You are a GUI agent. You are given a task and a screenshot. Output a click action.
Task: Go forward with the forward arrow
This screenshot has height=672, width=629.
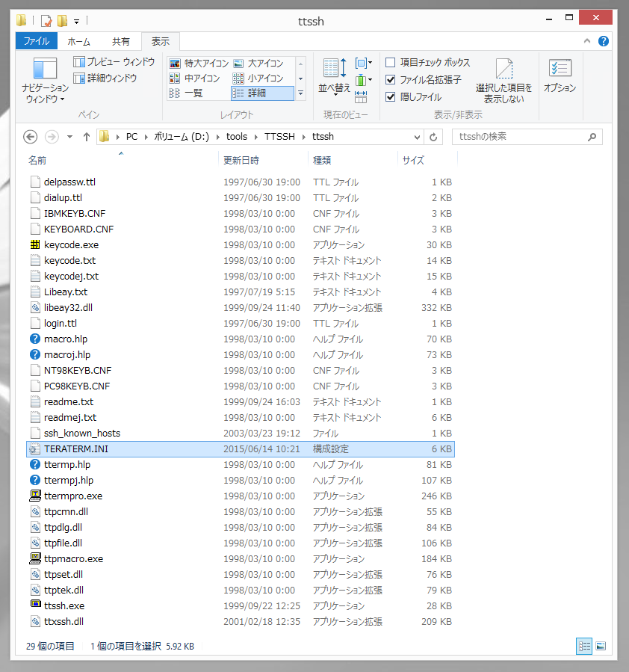[52, 137]
